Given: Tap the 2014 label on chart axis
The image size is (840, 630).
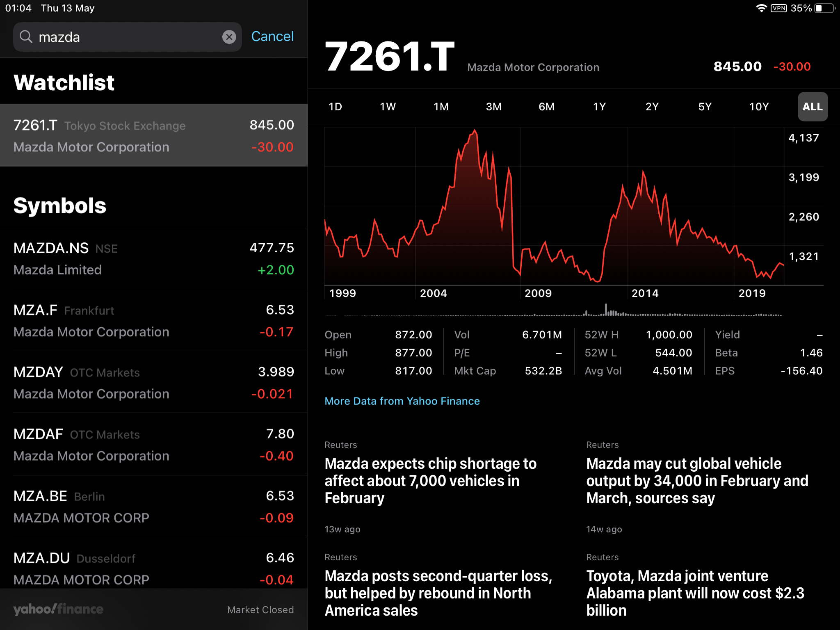Looking at the screenshot, I should click(645, 293).
